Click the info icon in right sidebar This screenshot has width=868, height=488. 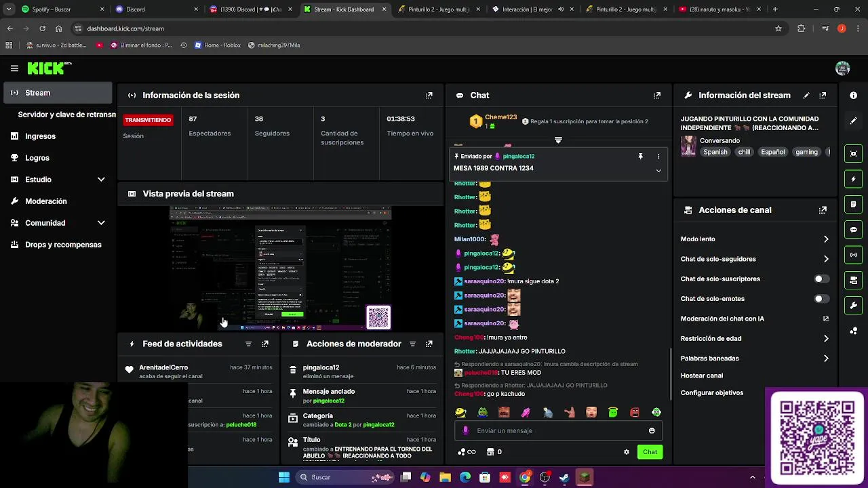[853, 96]
